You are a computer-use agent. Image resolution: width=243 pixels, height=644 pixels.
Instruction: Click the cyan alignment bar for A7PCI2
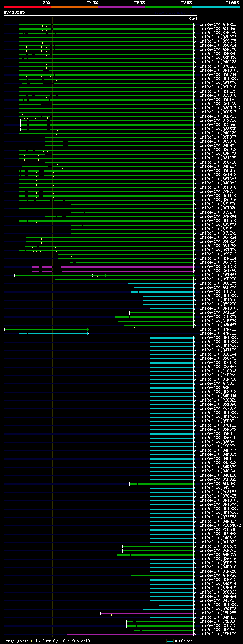(x=54, y=334)
